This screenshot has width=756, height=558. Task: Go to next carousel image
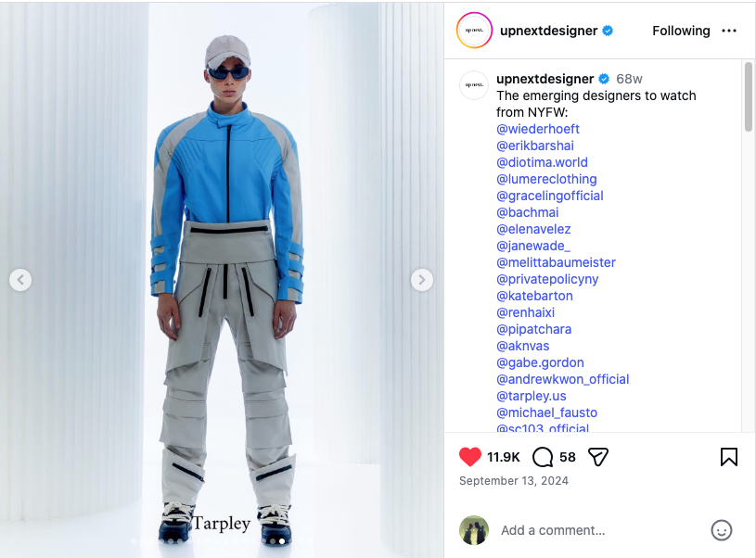click(x=422, y=280)
